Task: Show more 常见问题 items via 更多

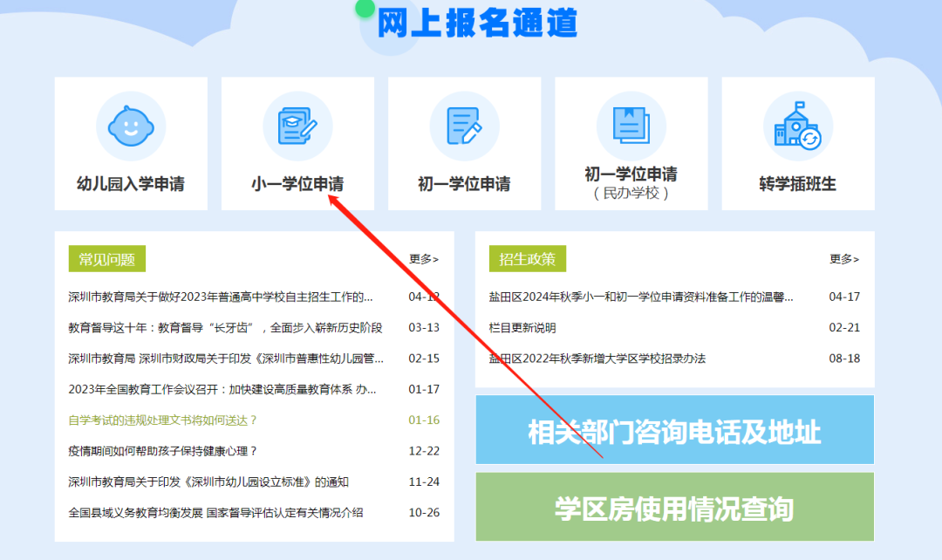Action: [424, 259]
